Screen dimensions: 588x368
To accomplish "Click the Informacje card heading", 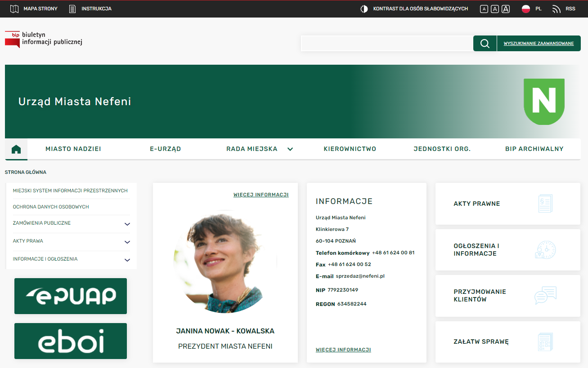I will pos(344,201).
